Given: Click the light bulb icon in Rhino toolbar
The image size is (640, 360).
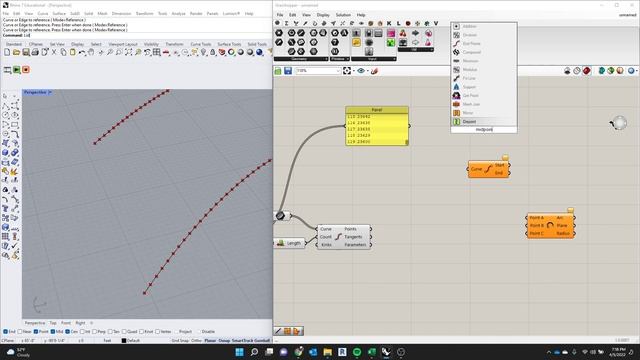Looking at the screenshot, I should click(x=204, y=52).
